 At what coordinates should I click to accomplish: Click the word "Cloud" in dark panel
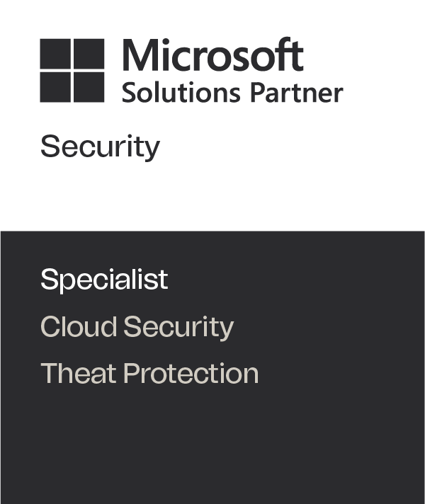point(79,326)
